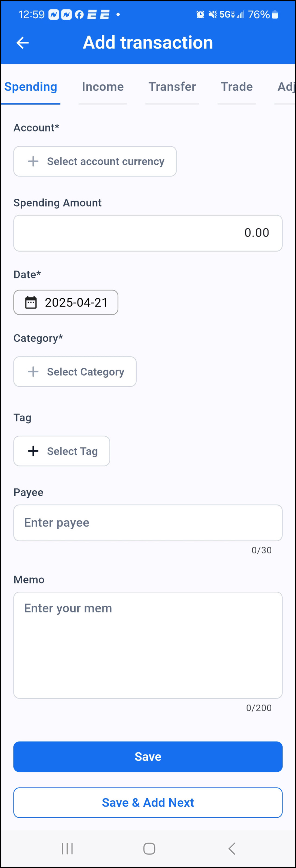This screenshot has height=868, width=296.
Task: Tap the Android home button icon
Action: 149,849
